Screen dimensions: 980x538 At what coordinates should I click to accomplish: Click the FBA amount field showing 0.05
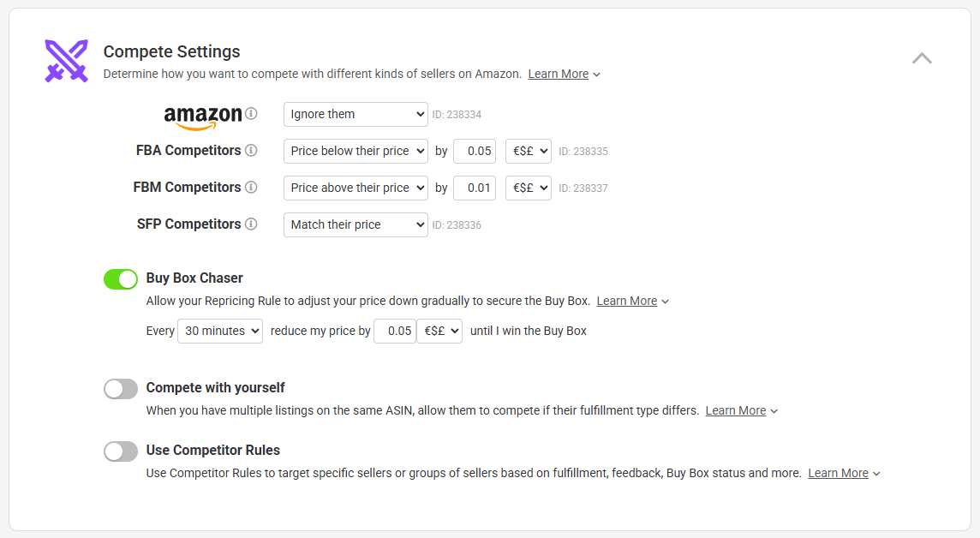pos(475,151)
